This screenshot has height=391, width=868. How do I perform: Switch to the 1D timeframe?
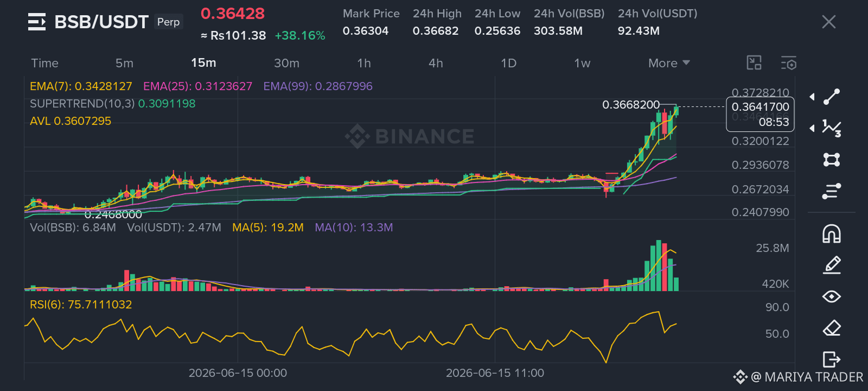pos(508,63)
